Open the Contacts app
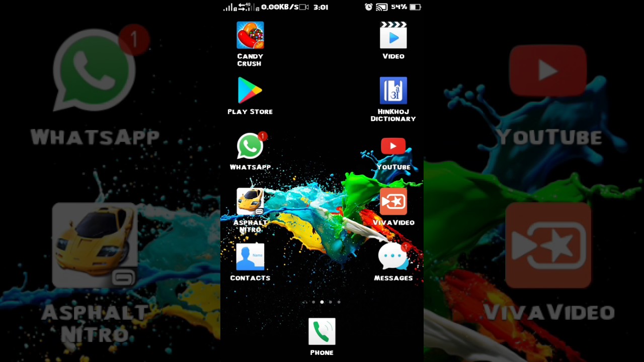The height and width of the screenshot is (362, 644). click(x=250, y=256)
